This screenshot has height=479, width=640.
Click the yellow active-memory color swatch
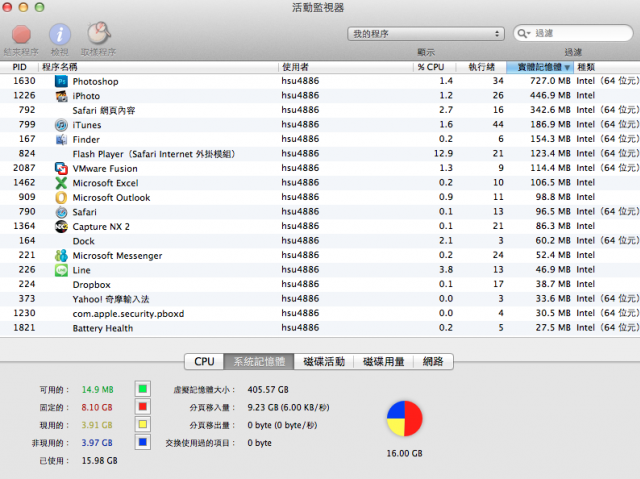coord(142,424)
